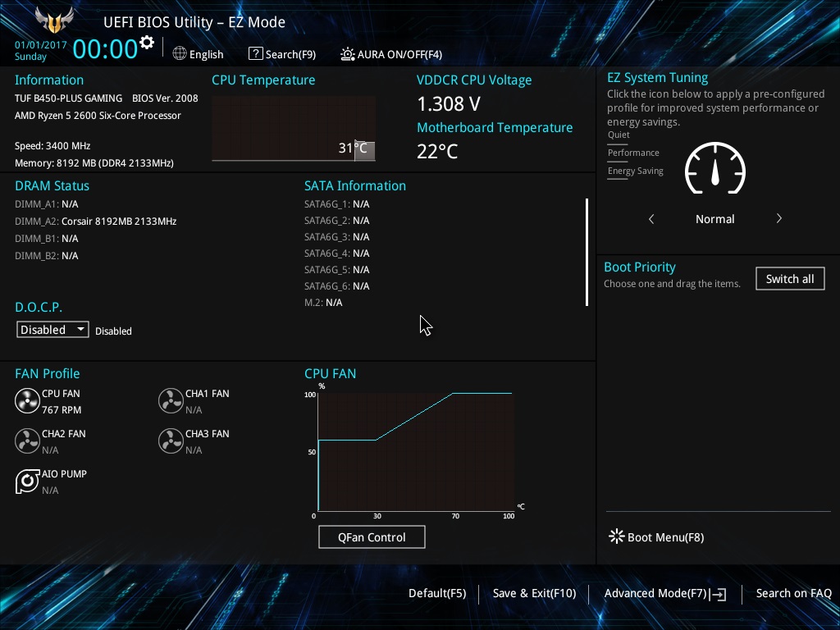The image size is (840, 630).
Task: Click the FAN Profile heading
Action: point(47,373)
